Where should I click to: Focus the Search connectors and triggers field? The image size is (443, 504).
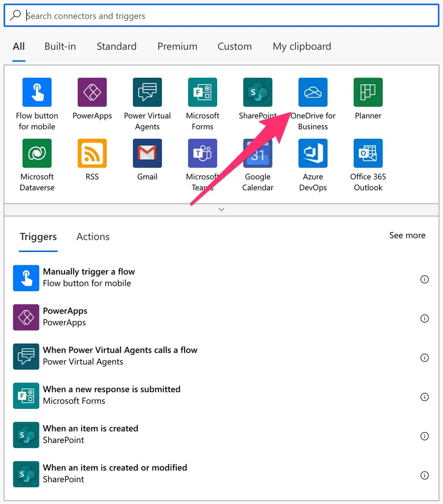(x=221, y=16)
